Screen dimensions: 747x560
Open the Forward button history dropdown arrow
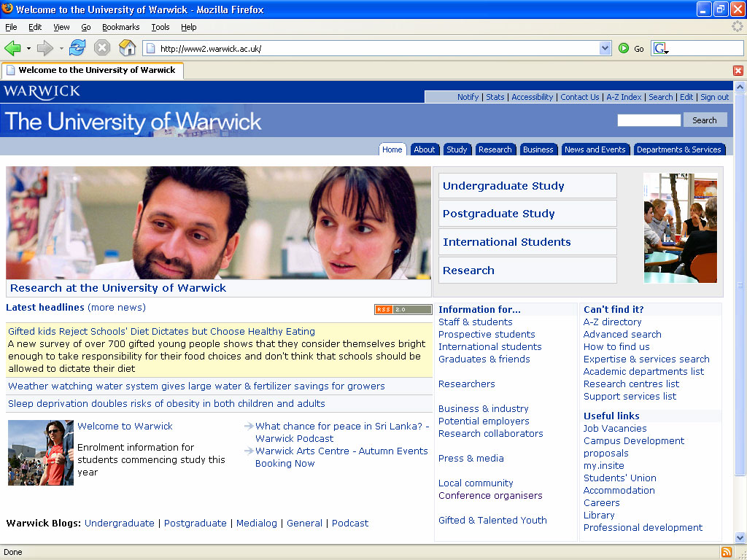[x=62, y=48]
